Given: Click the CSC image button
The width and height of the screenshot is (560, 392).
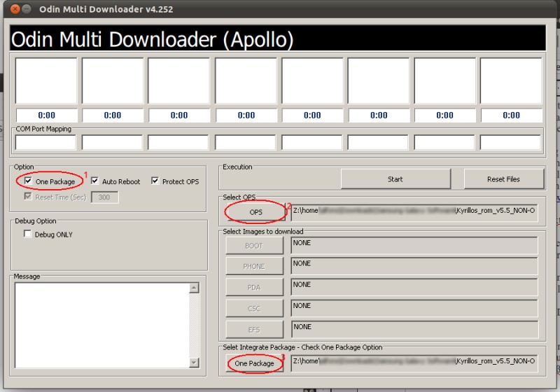Looking at the screenshot, I should 254,309.
